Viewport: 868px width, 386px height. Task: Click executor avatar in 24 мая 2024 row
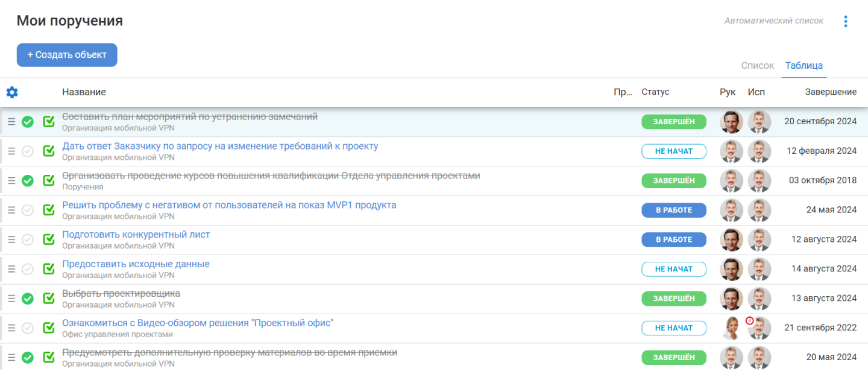pos(759,210)
